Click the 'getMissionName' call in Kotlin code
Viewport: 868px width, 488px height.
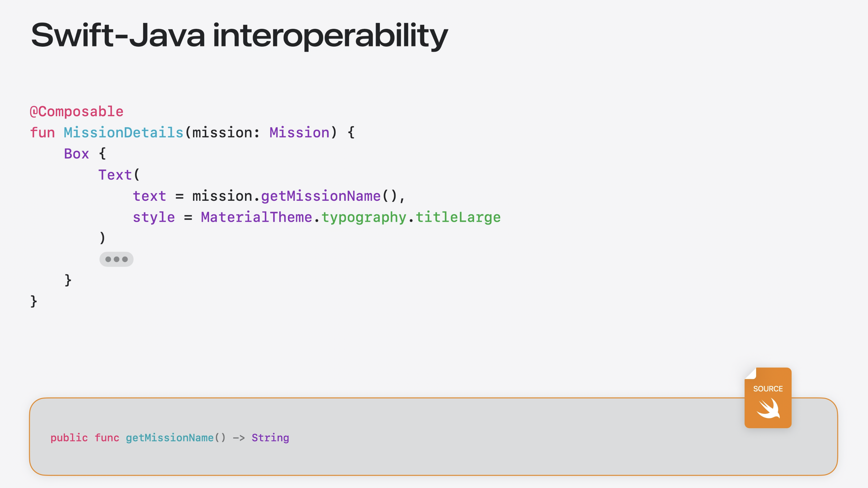pos(321,196)
